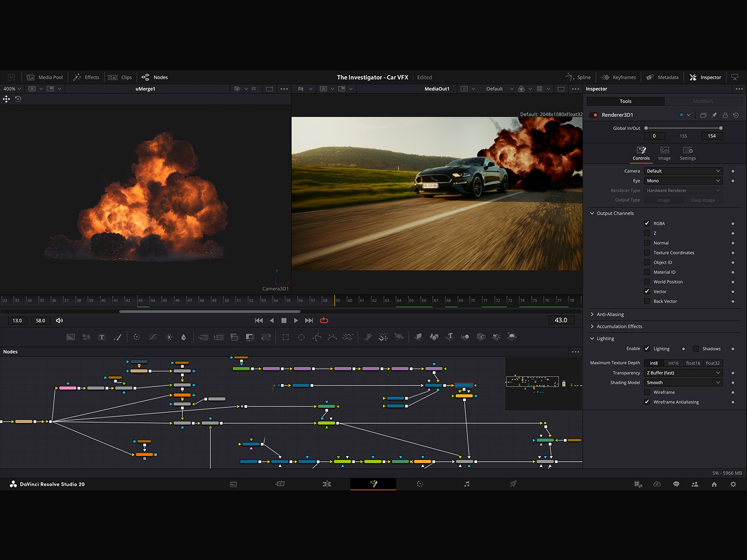This screenshot has height=560, width=747.
Task: Toggle loop playback button
Action: tap(324, 320)
